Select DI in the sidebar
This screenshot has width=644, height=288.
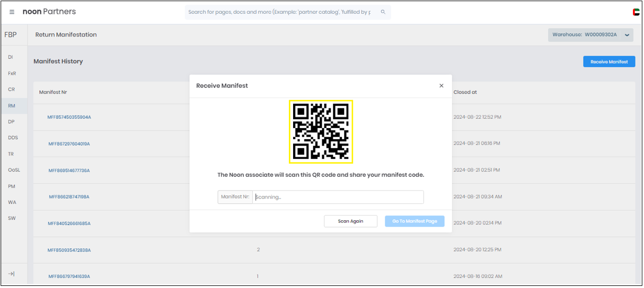[11, 57]
